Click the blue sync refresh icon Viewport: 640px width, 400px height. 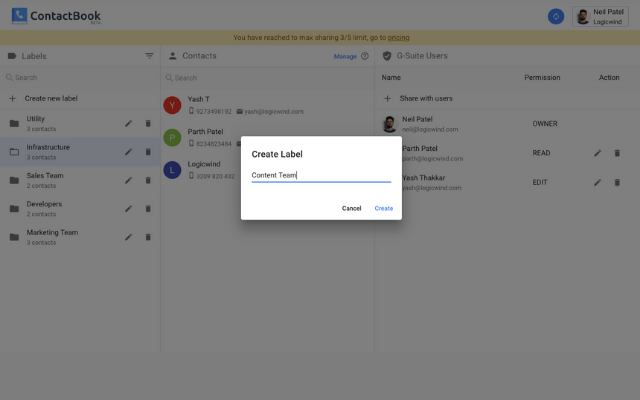pos(556,16)
